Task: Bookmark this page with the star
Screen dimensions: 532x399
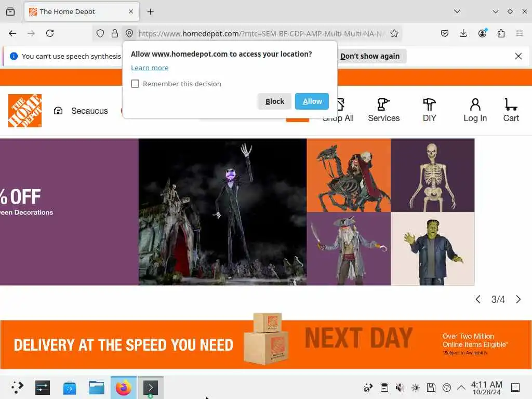Action: click(x=394, y=33)
